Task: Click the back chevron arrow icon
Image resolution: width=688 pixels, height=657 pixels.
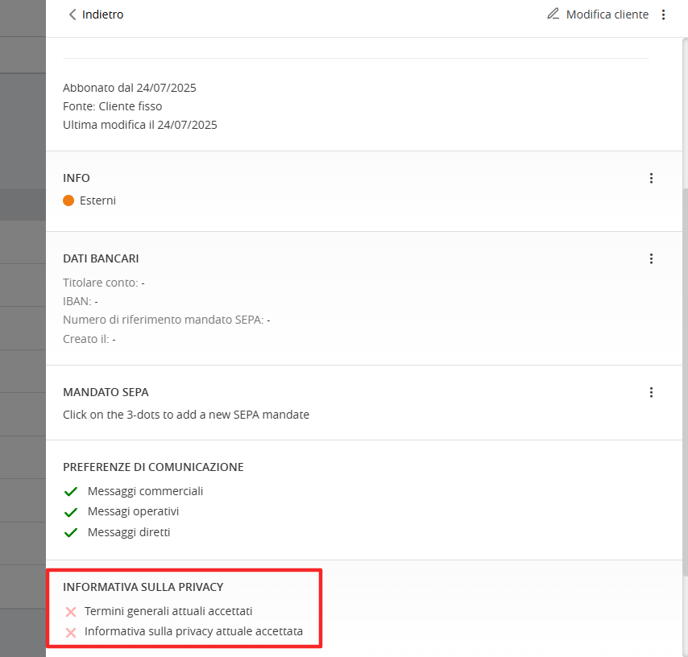Action: click(72, 14)
